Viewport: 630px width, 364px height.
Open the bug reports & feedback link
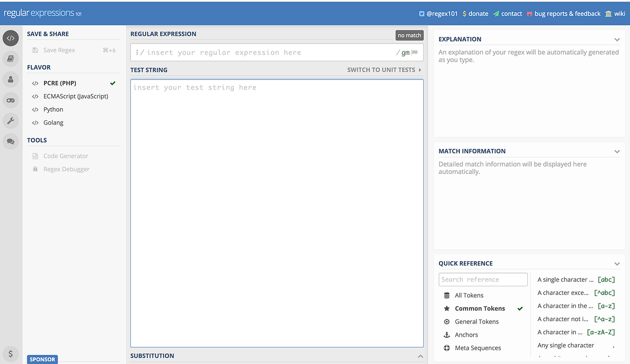click(x=564, y=13)
